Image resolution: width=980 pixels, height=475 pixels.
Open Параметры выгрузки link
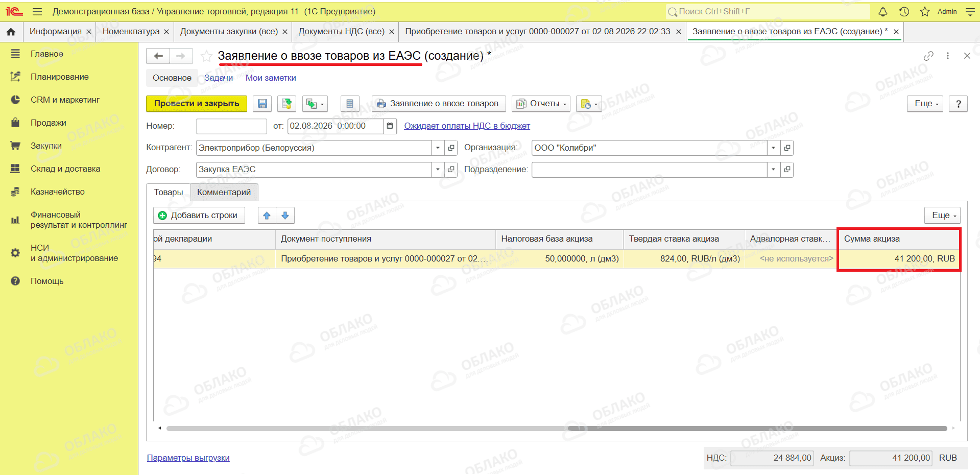tap(188, 458)
